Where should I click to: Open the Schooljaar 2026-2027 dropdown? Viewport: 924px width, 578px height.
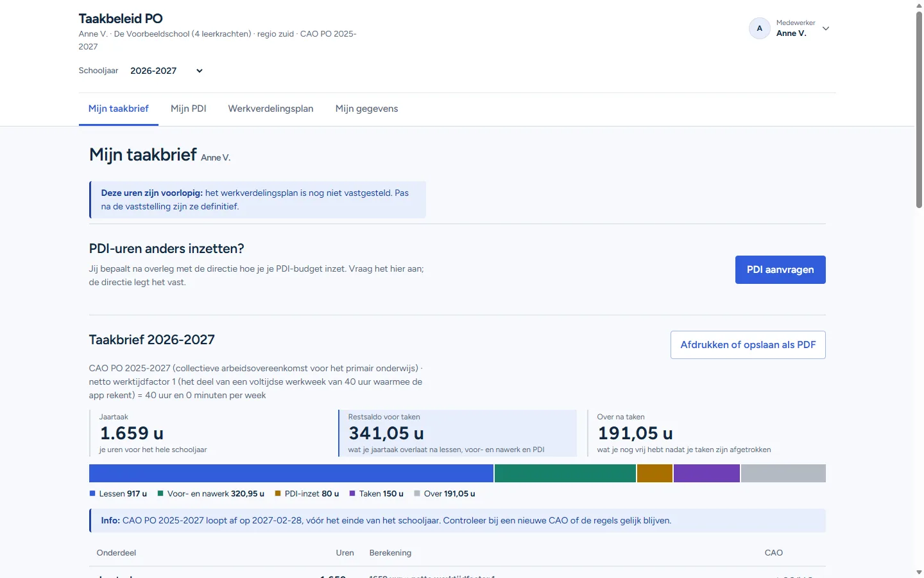[x=167, y=71]
